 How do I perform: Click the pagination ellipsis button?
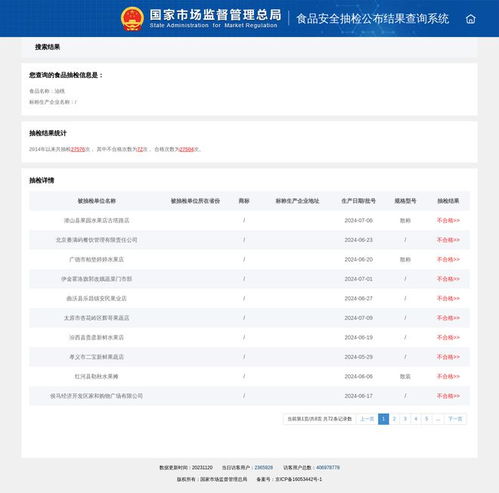438,419
